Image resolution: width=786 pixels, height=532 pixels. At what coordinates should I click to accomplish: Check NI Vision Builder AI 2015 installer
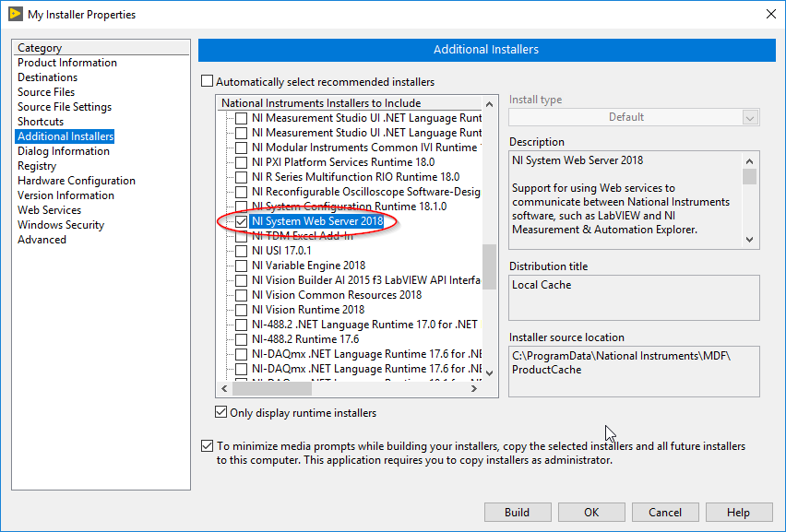click(x=241, y=280)
